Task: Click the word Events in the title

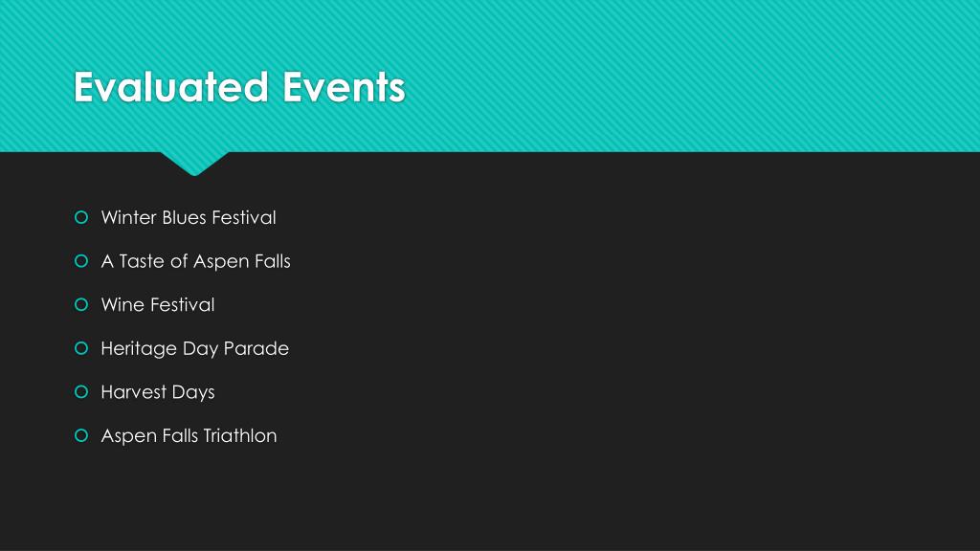Action: [344, 87]
